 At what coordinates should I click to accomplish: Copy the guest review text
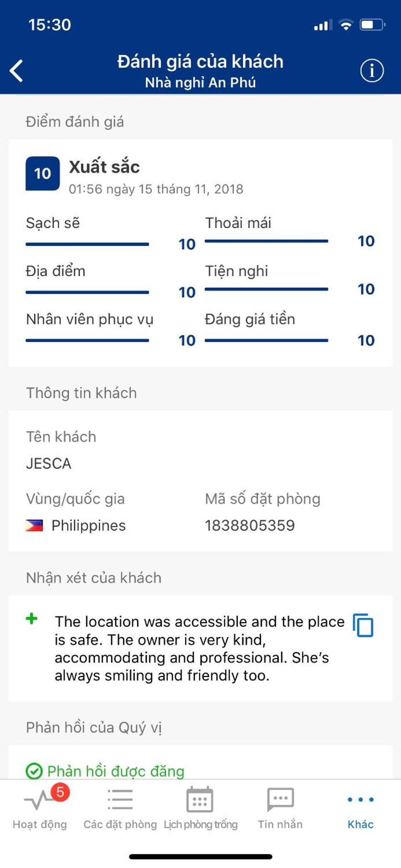(x=363, y=625)
